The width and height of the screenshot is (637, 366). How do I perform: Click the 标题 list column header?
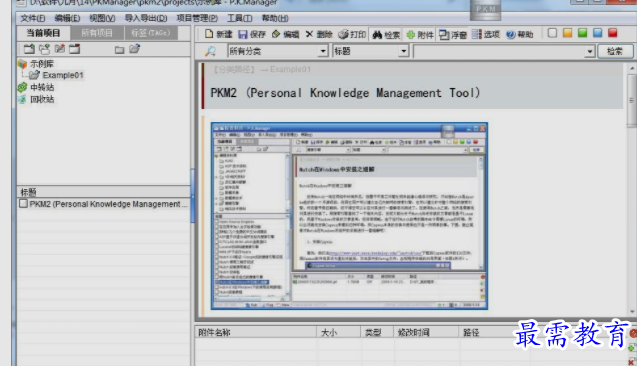point(104,192)
